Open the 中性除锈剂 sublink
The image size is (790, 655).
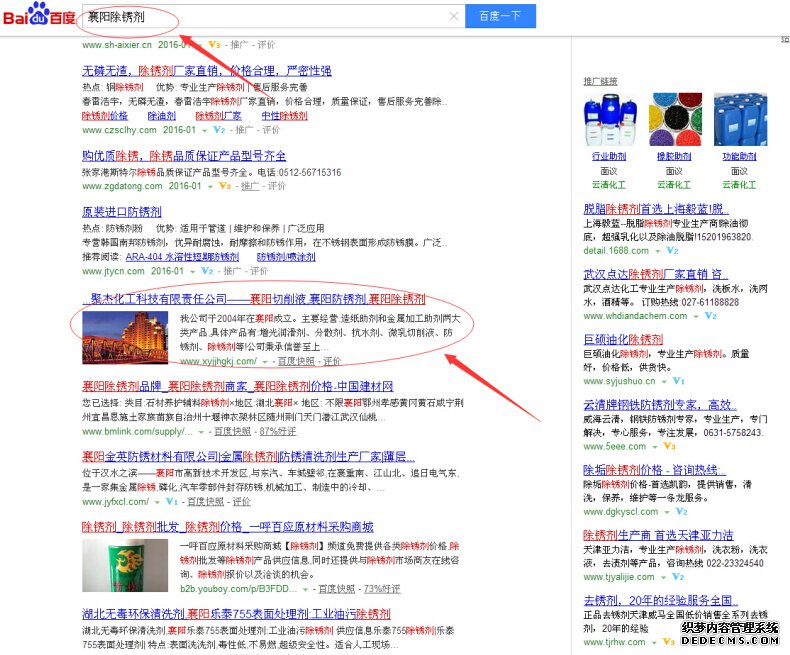pos(284,116)
